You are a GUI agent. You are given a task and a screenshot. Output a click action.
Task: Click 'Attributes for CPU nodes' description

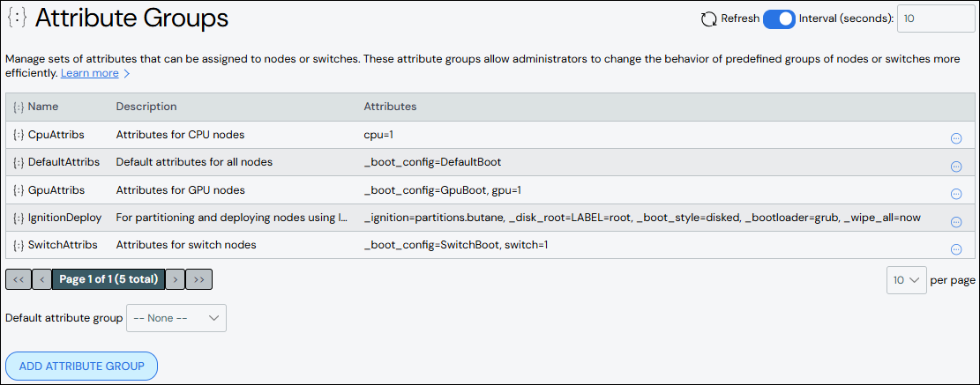point(180,134)
